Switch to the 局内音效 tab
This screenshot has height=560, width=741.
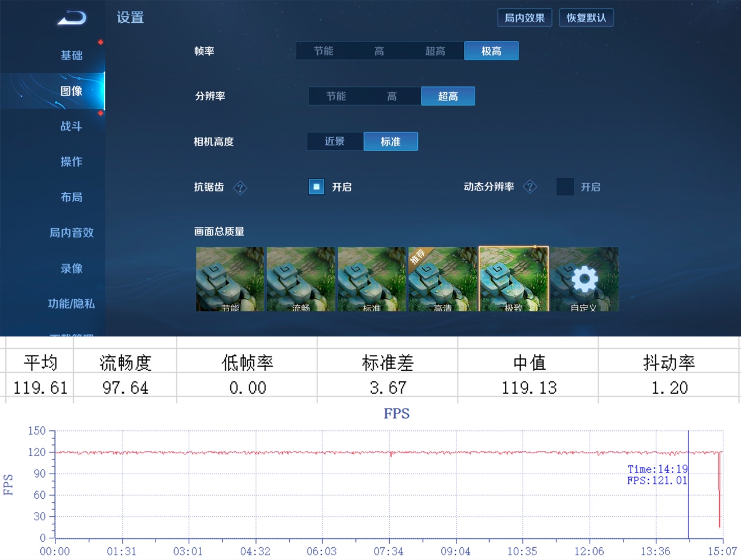click(x=71, y=232)
